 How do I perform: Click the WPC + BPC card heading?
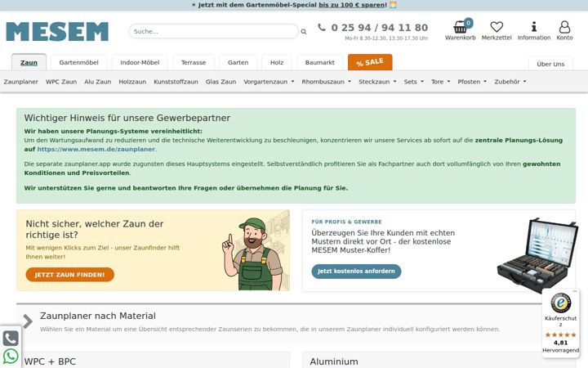coord(50,361)
